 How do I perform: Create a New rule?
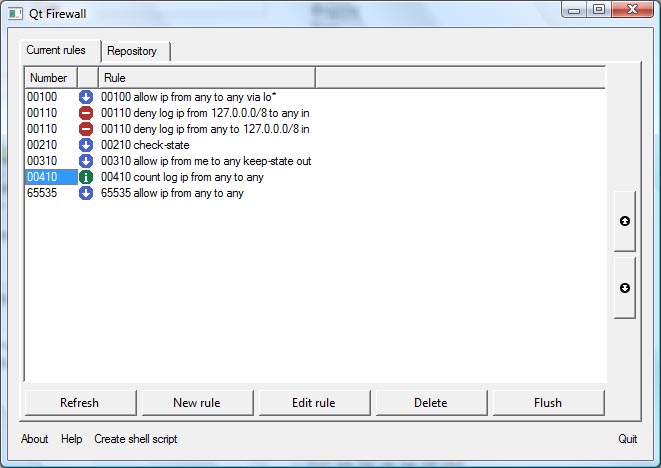(197, 403)
